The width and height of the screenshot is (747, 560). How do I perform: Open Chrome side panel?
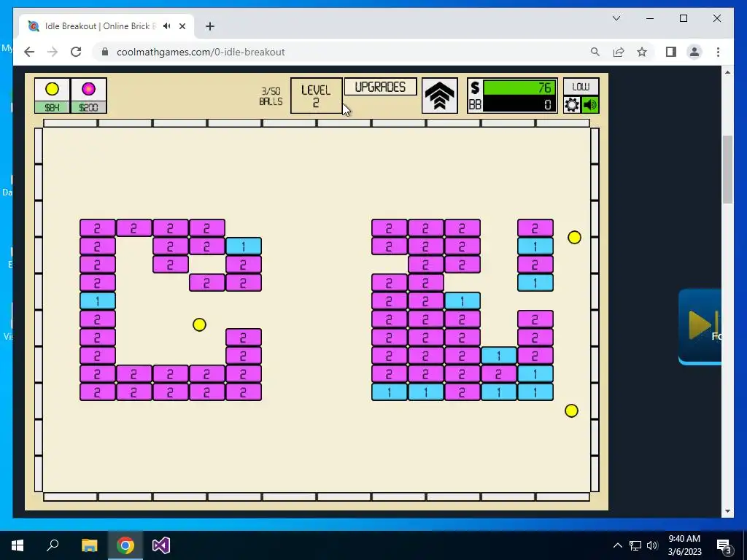671,52
